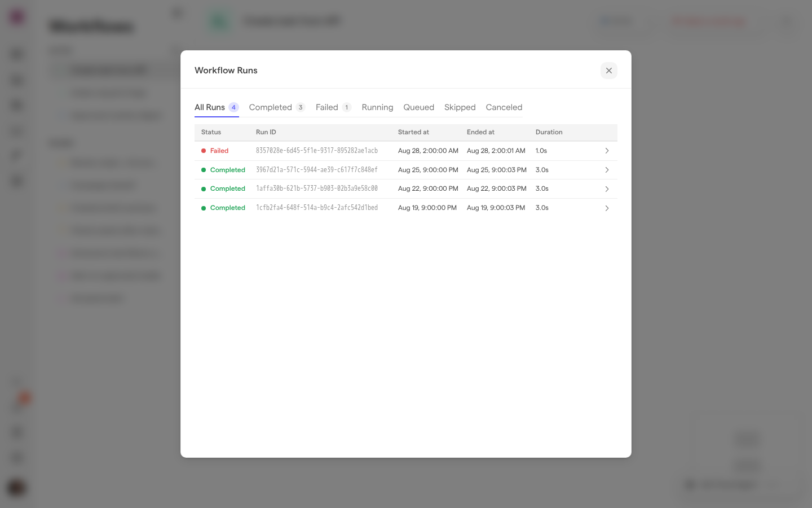Click the 1.0s duration value
Image resolution: width=812 pixels, height=508 pixels.
click(x=541, y=151)
